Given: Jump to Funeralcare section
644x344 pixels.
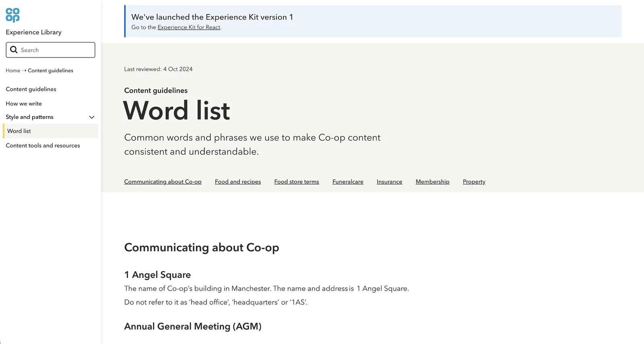Looking at the screenshot, I should 348,182.
